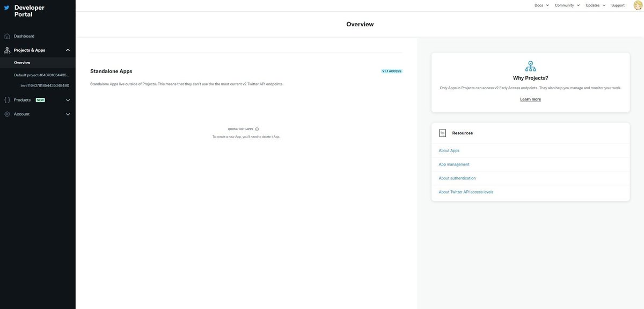Image resolution: width=644 pixels, height=309 pixels.
Task: Click the Overview page heading
Action: (360, 24)
